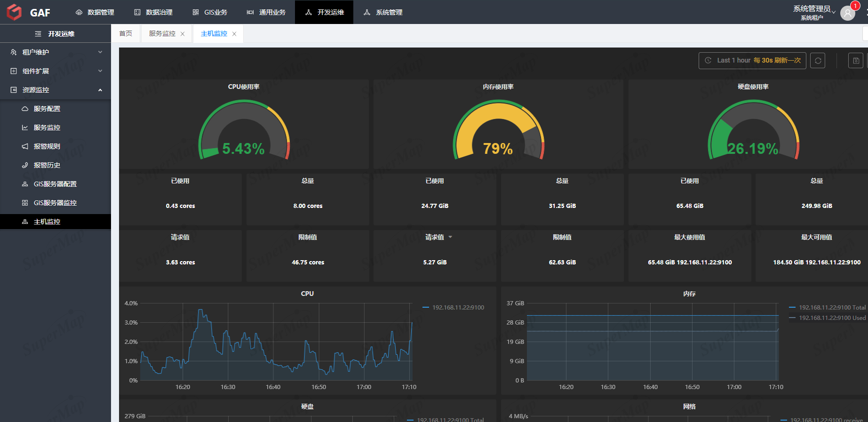Click the 249.98 GiB disk total value
868x422 pixels.
click(817, 206)
